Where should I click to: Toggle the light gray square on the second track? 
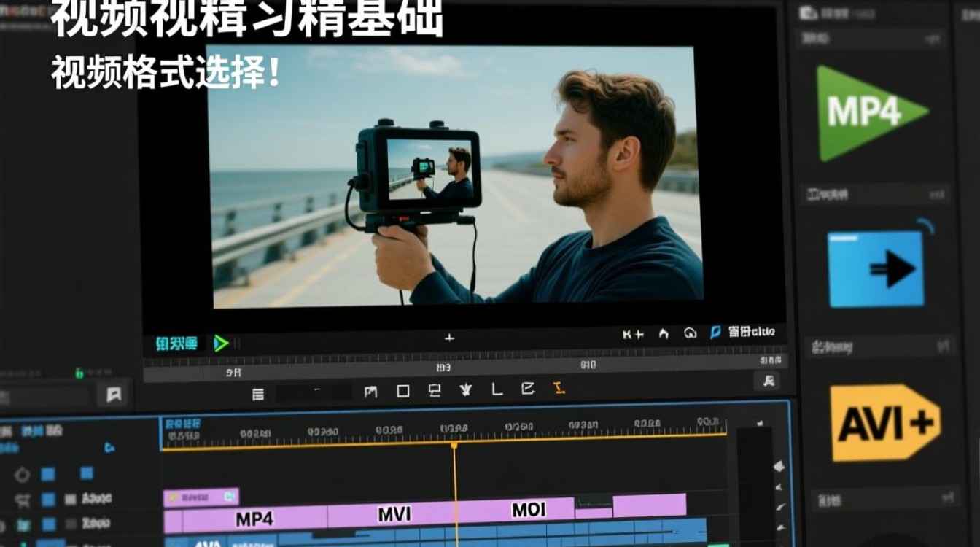point(70,500)
